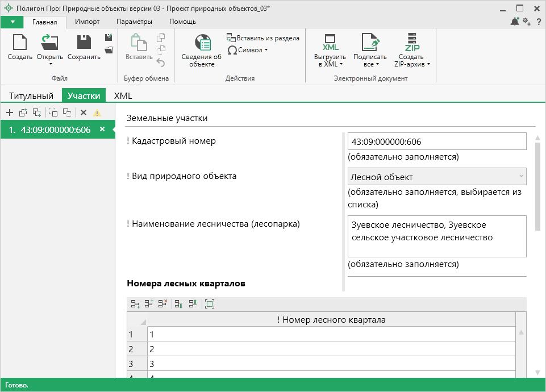Open the Импорт ribbon tab
The width and height of the screenshot is (546, 392).
point(87,22)
